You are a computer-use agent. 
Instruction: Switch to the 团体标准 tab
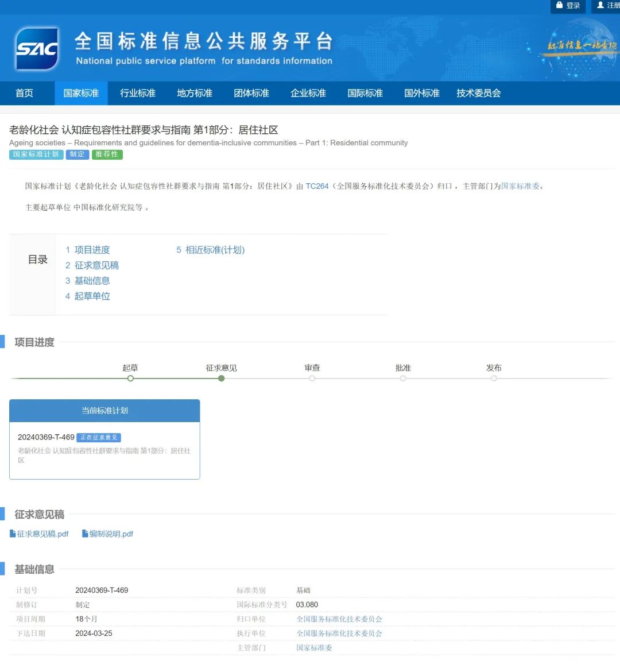pos(251,92)
